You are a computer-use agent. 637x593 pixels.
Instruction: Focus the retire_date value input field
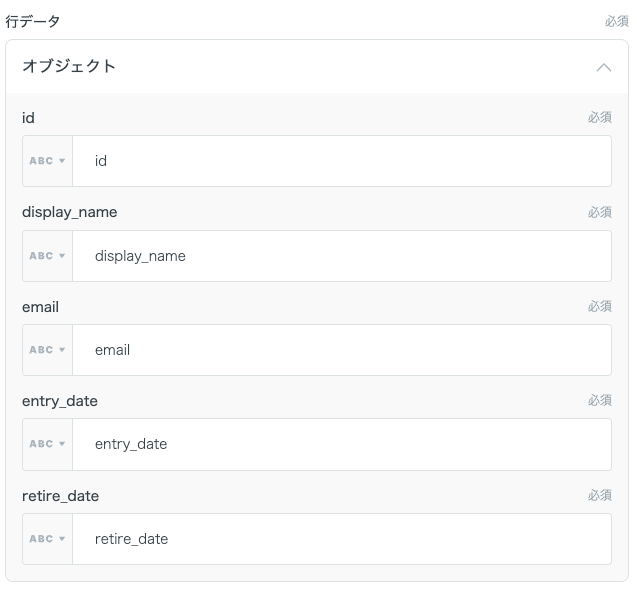pos(341,539)
